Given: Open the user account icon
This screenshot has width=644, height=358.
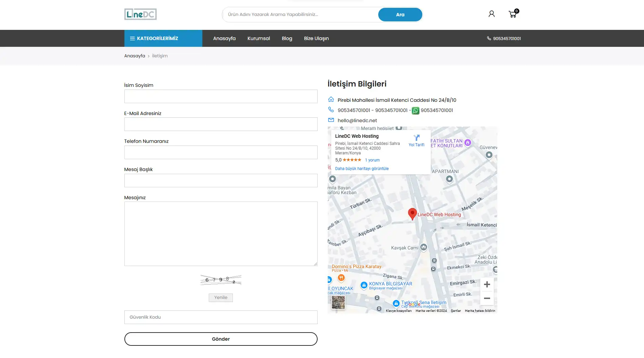Looking at the screenshot, I should pyautogui.click(x=491, y=14).
